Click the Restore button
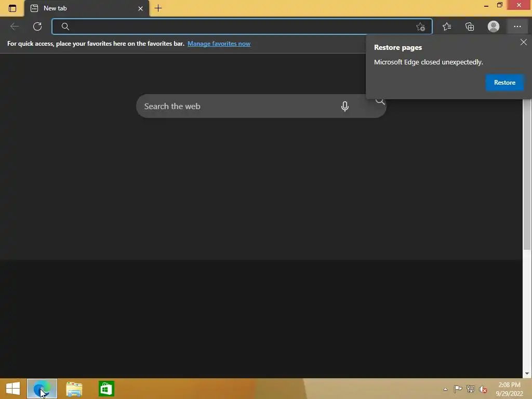The height and width of the screenshot is (399, 532). (x=504, y=83)
